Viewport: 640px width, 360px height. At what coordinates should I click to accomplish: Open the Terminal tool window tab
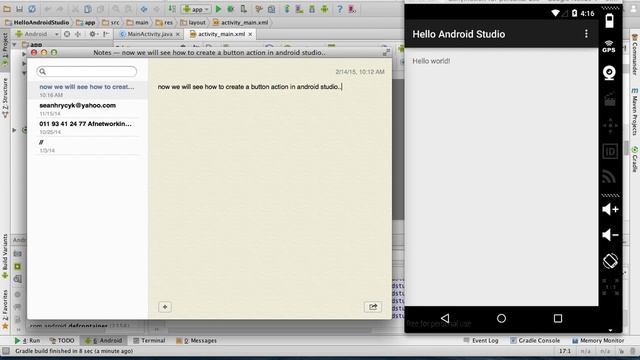pos(149,340)
